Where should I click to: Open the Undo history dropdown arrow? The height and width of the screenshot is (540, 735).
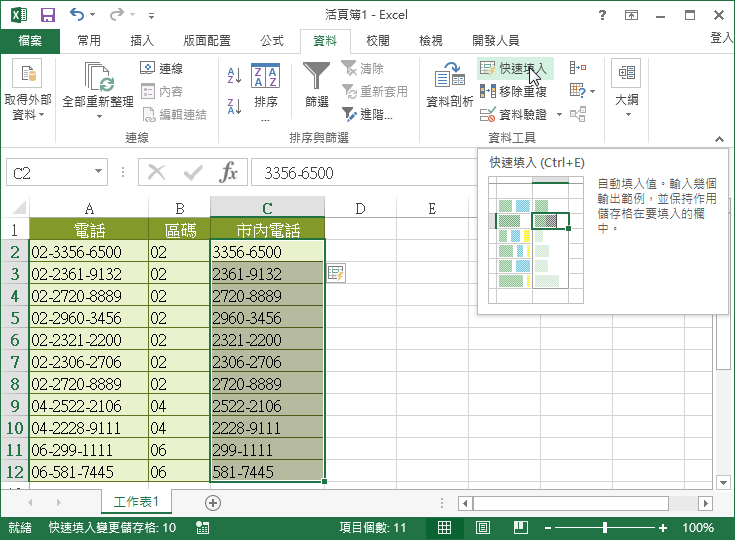point(92,15)
